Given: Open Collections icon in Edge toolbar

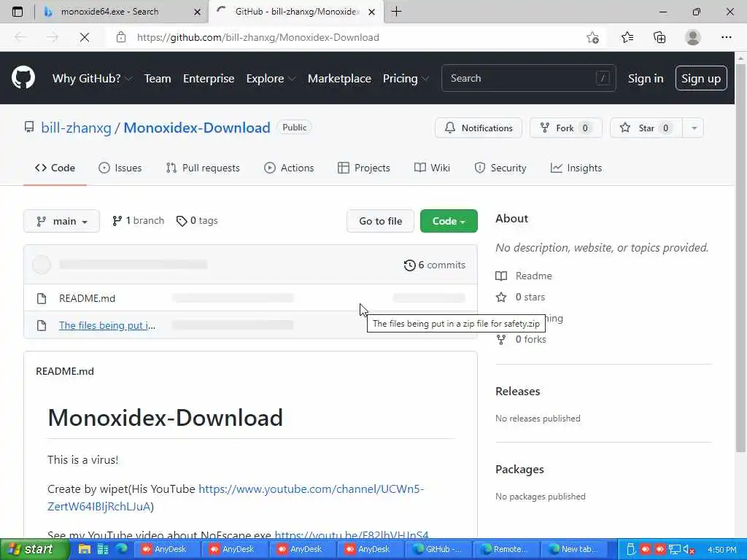Looking at the screenshot, I should [x=659, y=37].
